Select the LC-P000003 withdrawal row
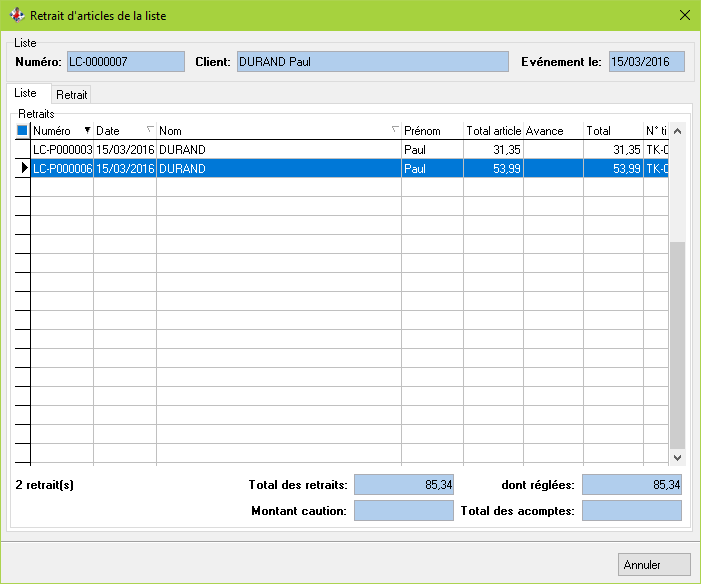Image resolution: width=701 pixels, height=584 pixels. tap(62, 150)
